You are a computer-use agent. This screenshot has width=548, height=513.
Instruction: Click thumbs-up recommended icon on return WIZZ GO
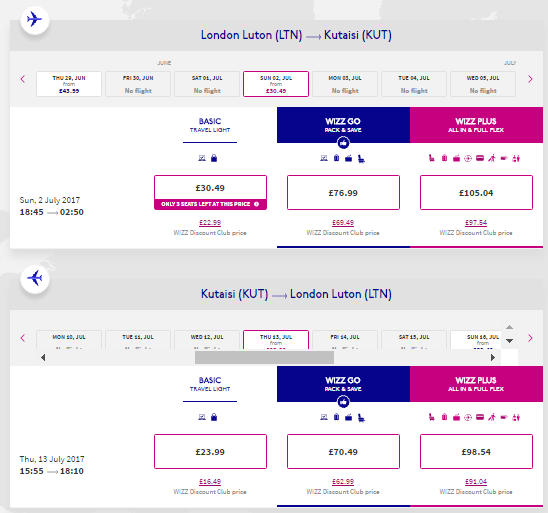[343, 402]
